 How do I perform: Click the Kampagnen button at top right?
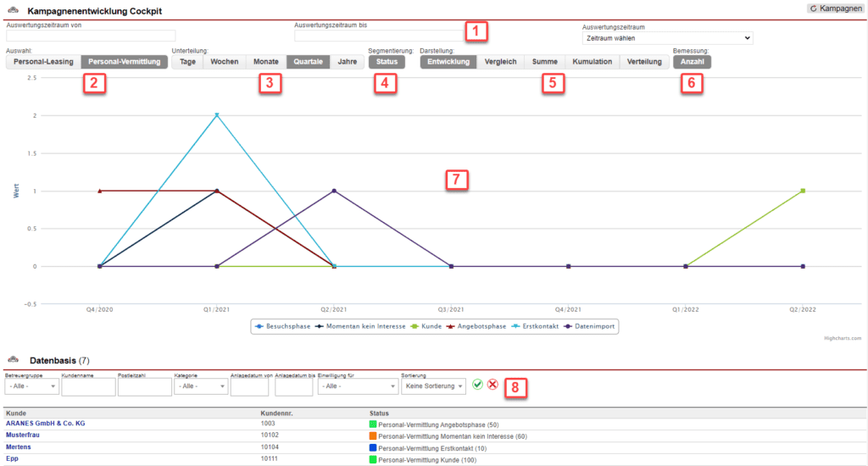[x=836, y=8]
